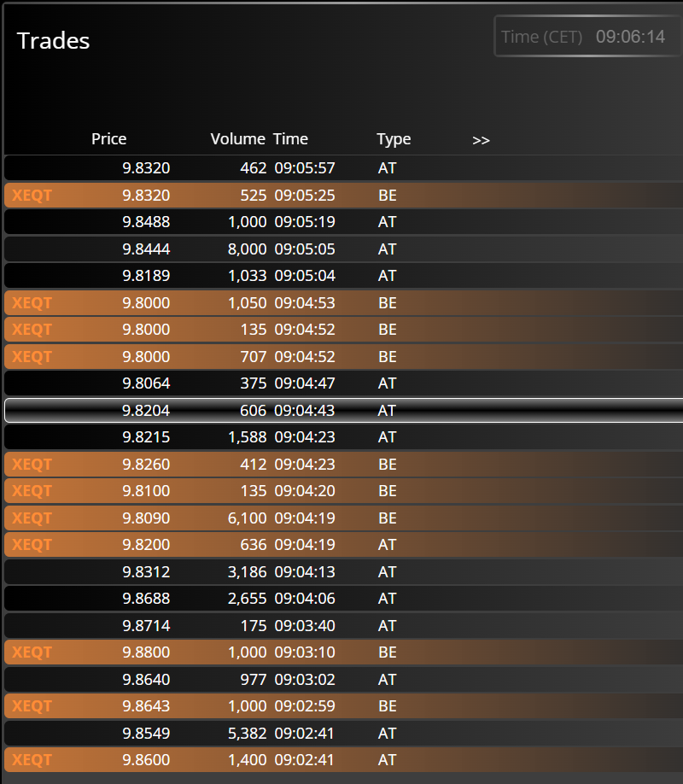The image size is (683, 784).
Task: Select XEQT trade priced 9.8260
Action: (x=343, y=464)
